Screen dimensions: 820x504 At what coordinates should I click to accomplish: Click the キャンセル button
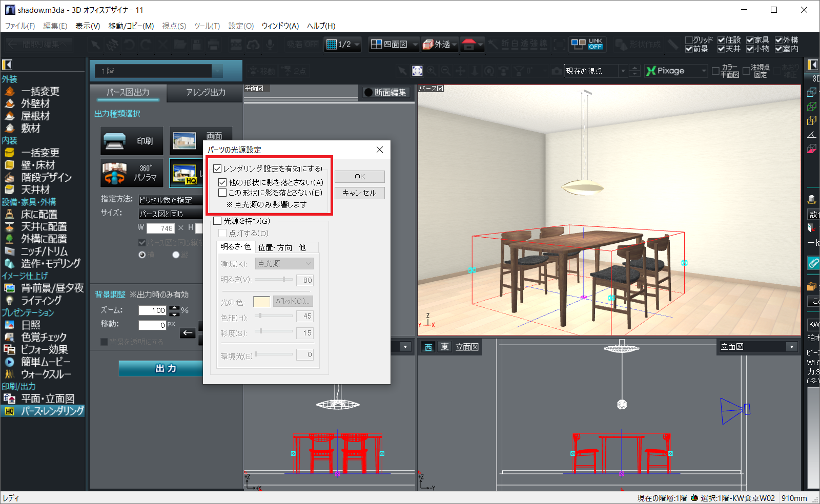pyautogui.click(x=359, y=193)
